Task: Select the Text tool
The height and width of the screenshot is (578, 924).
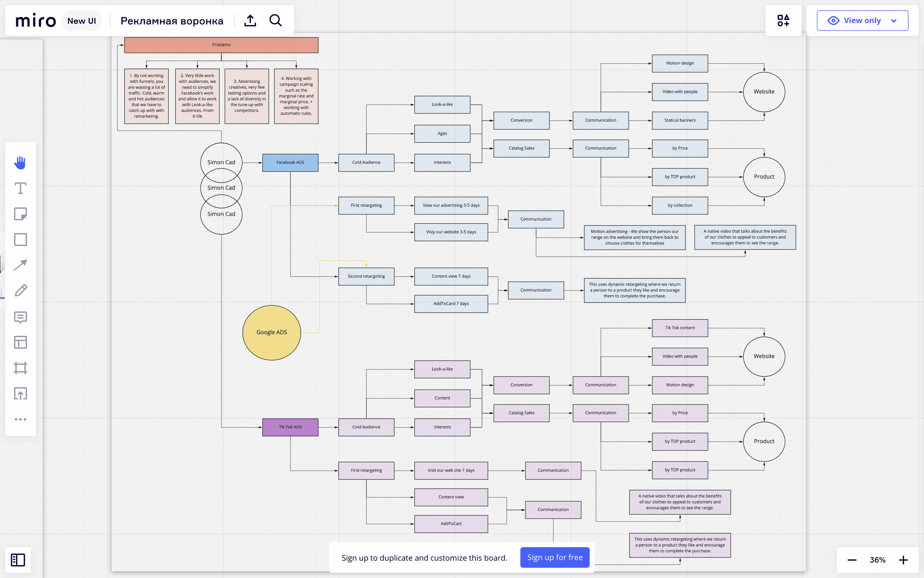Action: coord(20,188)
